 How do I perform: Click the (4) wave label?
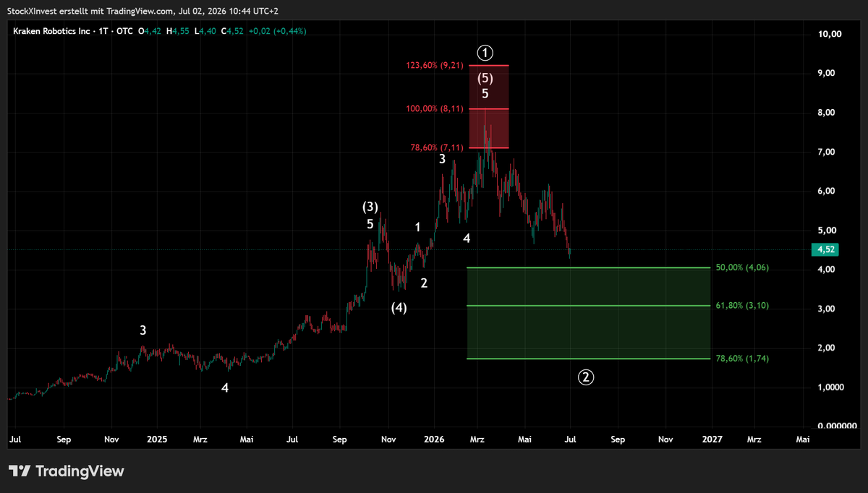click(399, 308)
